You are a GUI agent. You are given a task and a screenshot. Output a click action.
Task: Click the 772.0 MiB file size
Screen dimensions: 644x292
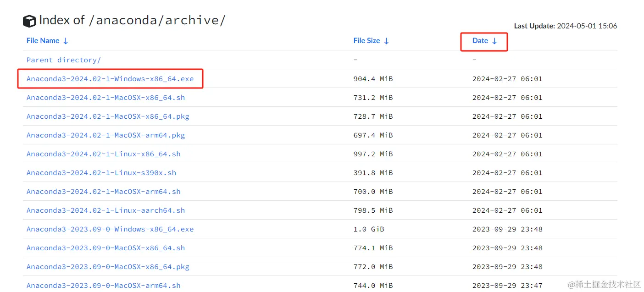pyautogui.click(x=373, y=267)
